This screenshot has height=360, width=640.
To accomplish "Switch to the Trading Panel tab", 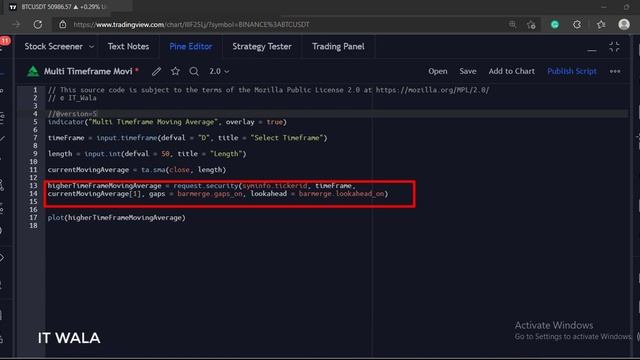I will click(x=338, y=47).
